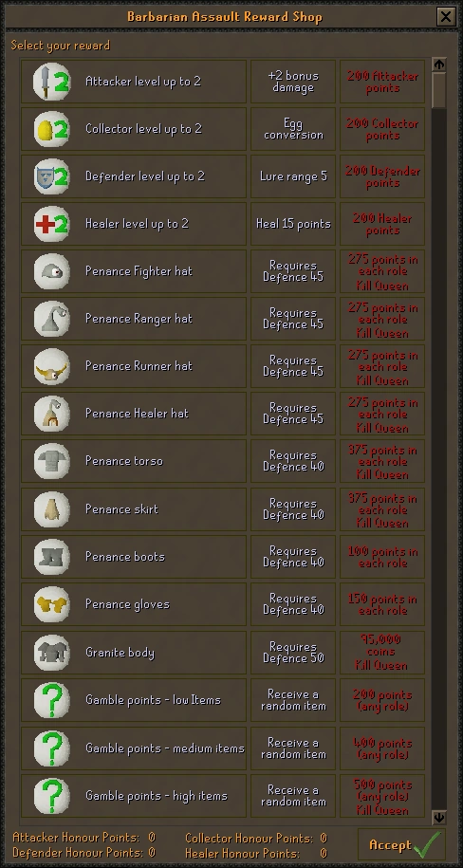
Task: Close the Reward Shop window
Action: pyautogui.click(x=446, y=17)
